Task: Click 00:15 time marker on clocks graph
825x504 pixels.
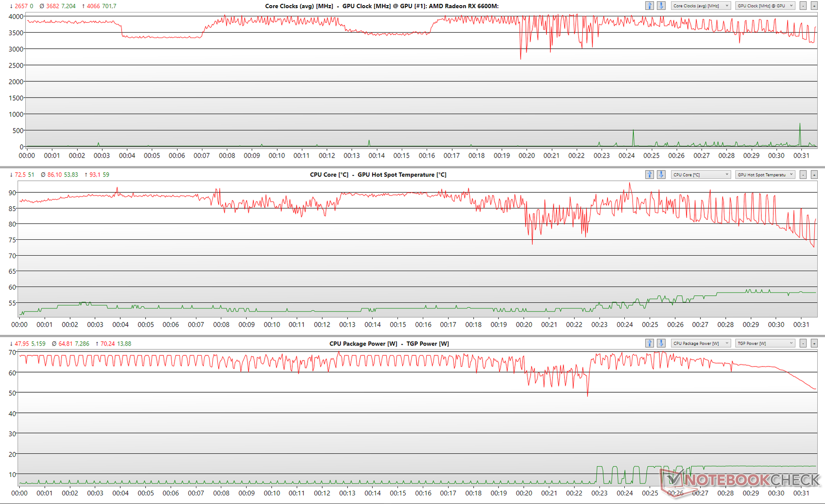Action: click(x=401, y=156)
